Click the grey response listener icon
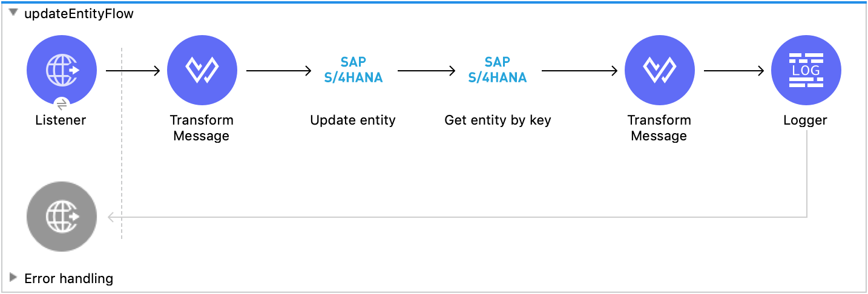The width and height of the screenshot is (868, 294). click(x=62, y=217)
